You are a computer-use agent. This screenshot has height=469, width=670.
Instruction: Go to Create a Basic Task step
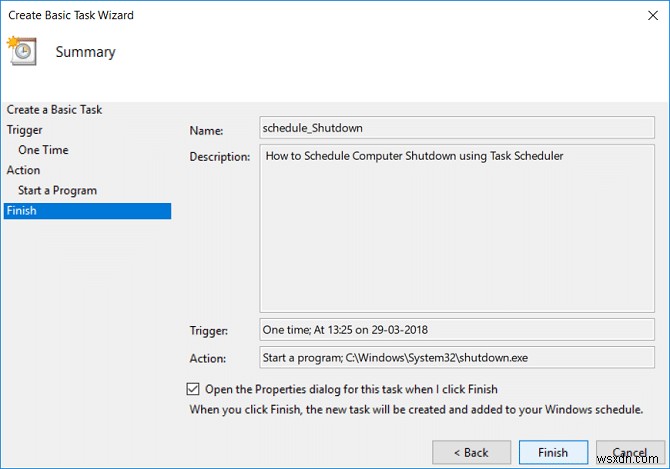54,110
